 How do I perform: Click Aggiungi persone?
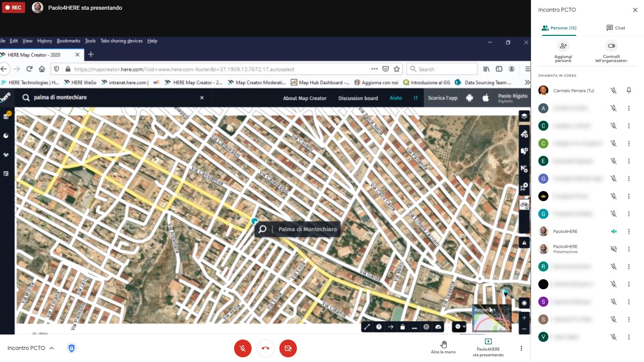click(563, 52)
